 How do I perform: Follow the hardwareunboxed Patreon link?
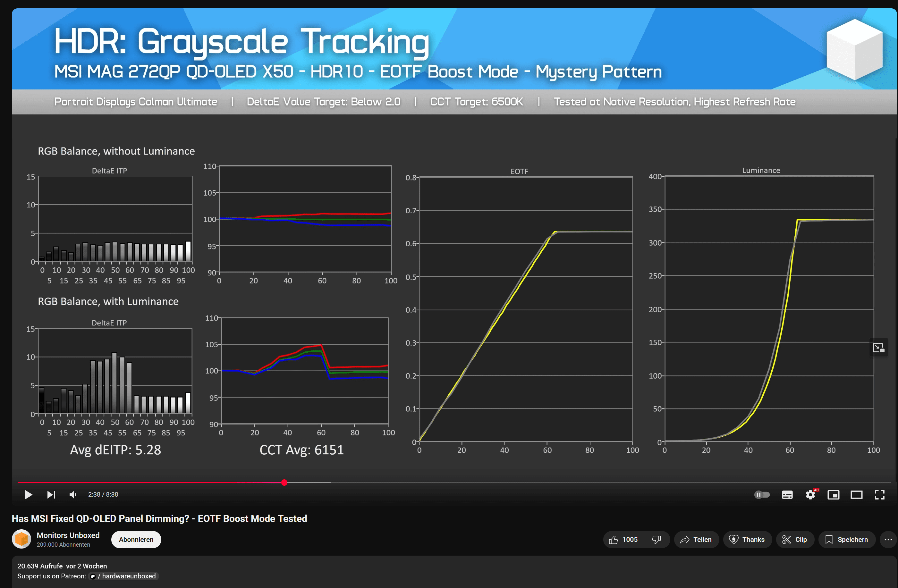click(124, 576)
